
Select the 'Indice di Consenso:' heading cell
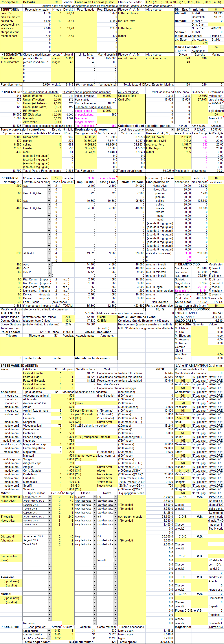click(x=191, y=36)
